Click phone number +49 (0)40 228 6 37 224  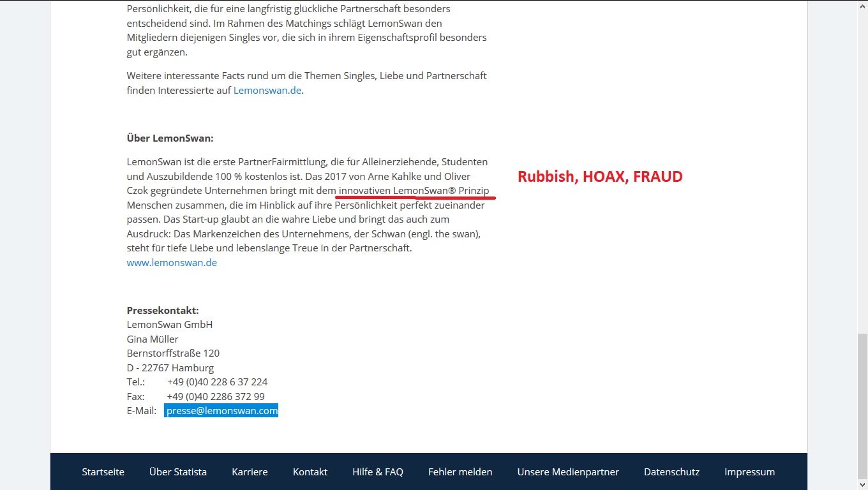click(x=217, y=382)
